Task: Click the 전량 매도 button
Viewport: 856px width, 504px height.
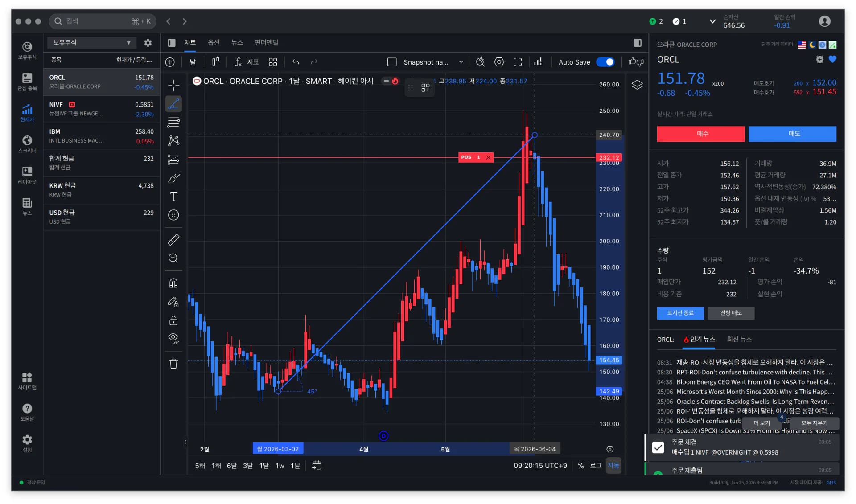Action: pyautogui.click(x=731, y=313)
